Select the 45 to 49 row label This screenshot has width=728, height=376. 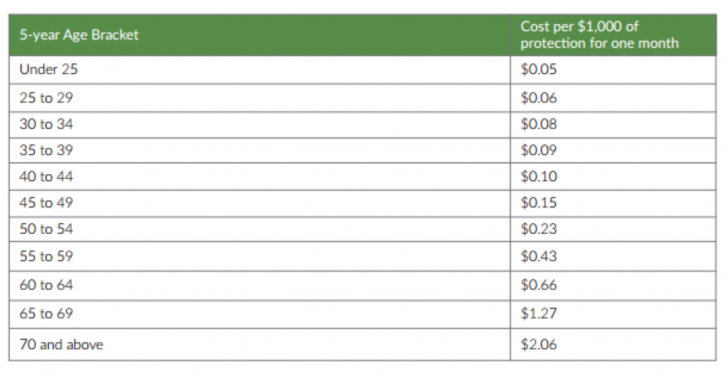click(46, 203)
